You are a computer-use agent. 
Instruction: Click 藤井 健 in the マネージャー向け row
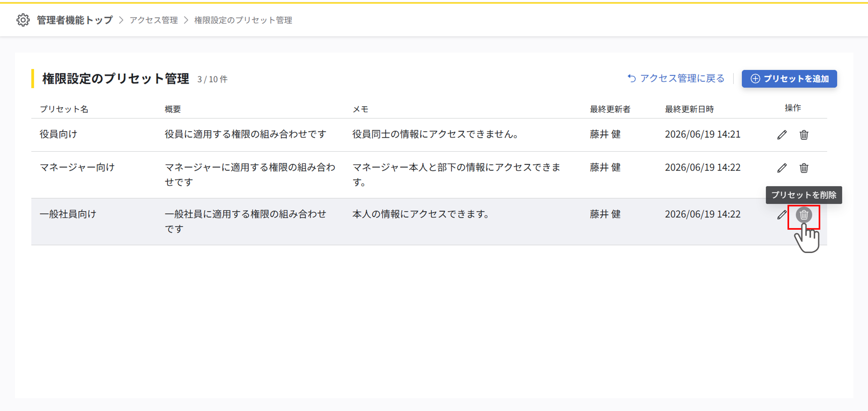coord(605,167)
